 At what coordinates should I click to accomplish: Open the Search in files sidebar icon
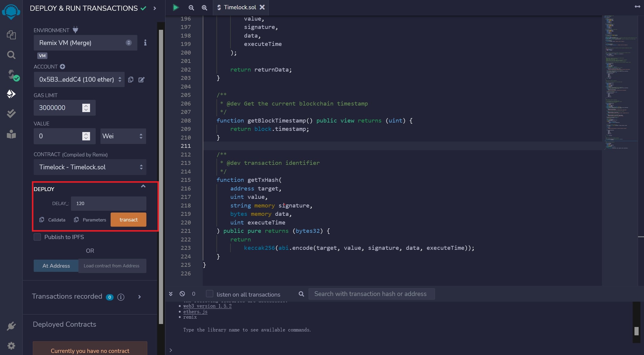tap(11, 55)
